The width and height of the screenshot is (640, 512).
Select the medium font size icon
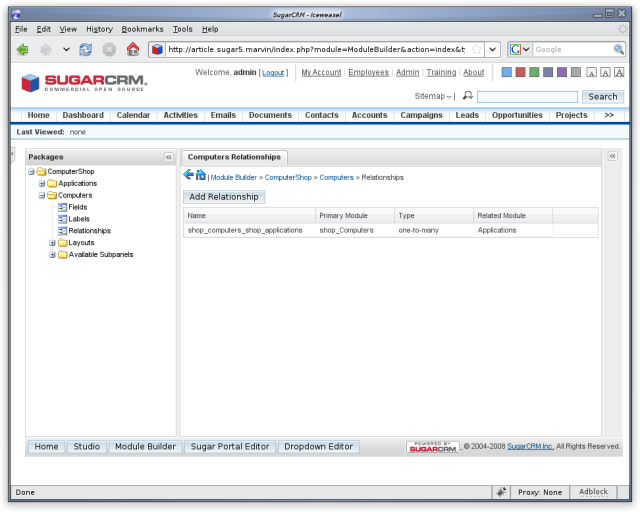click(x=605, y=73)
